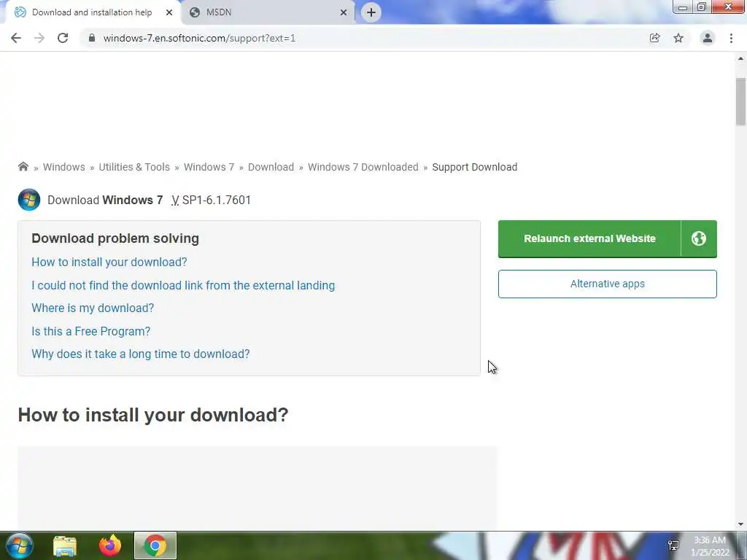Reload the current page
This screenshot has width=747, height=560.
pyautogui.click(x=63, y=38)
